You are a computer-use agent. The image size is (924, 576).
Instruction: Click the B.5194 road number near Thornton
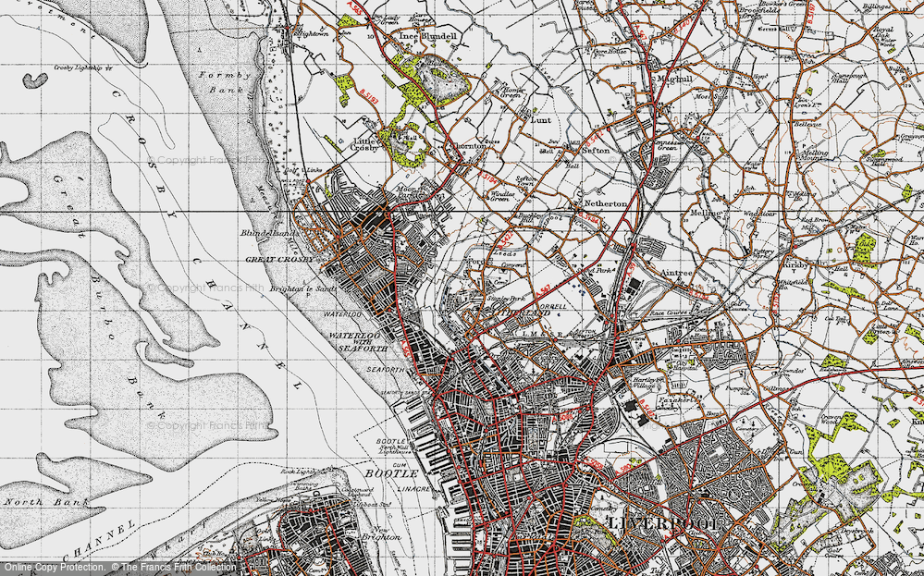click(x=487, y=176)
